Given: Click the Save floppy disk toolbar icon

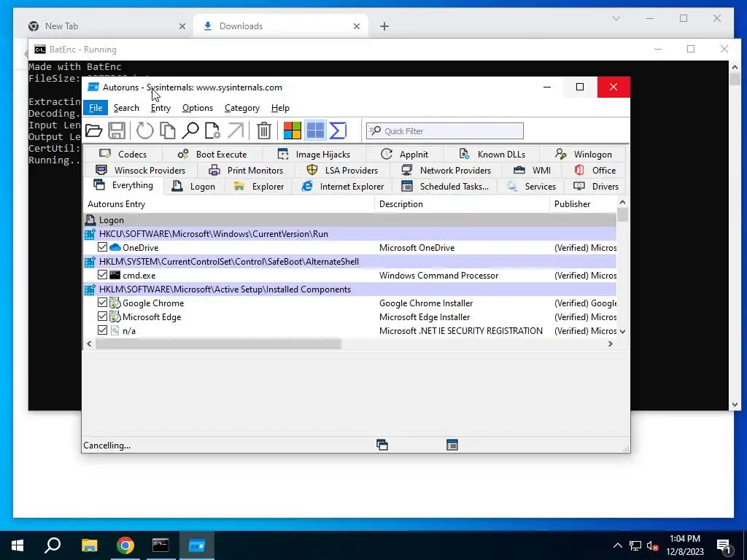Looking at the screenshot, I should [x=117, y=131].
